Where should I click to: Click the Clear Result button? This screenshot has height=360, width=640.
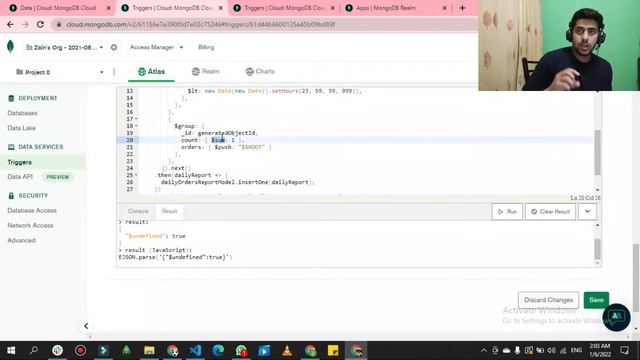(550, 211)
